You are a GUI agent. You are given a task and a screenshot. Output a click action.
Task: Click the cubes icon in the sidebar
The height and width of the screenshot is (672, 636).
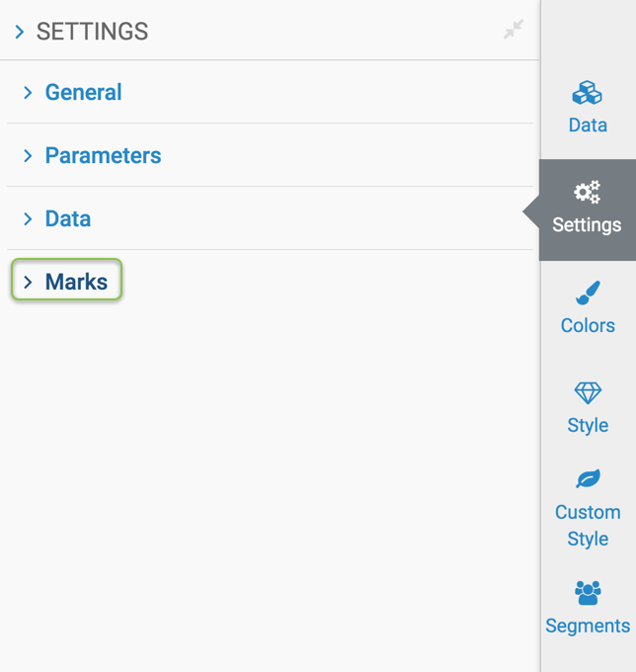pyautogui.click(x=588, y=94)
